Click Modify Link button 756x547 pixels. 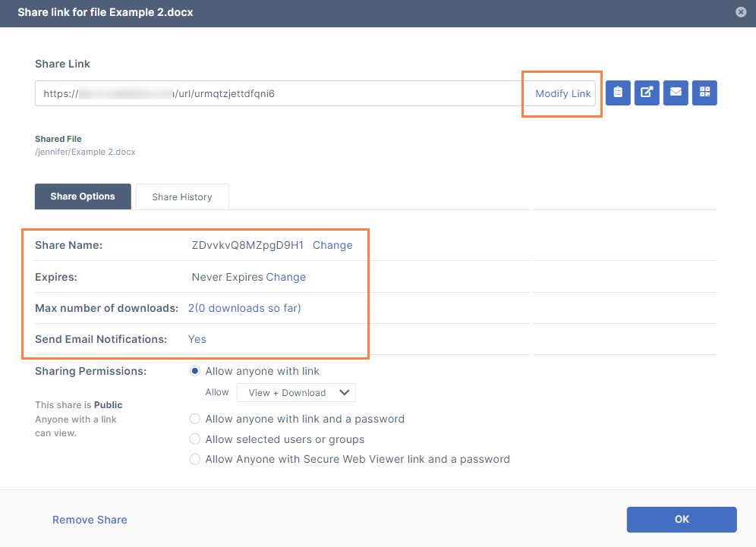coord(562,94)
